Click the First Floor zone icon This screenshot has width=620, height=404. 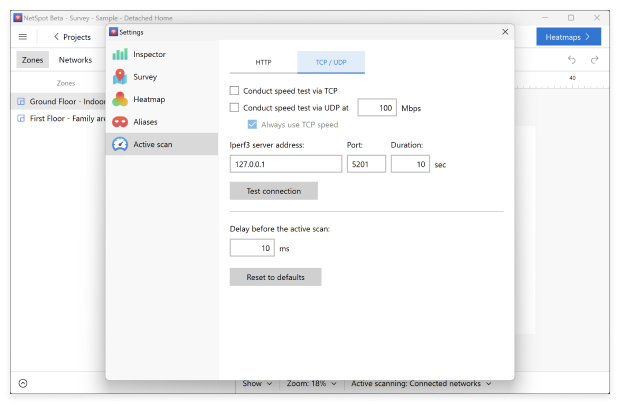coord(21,118)
